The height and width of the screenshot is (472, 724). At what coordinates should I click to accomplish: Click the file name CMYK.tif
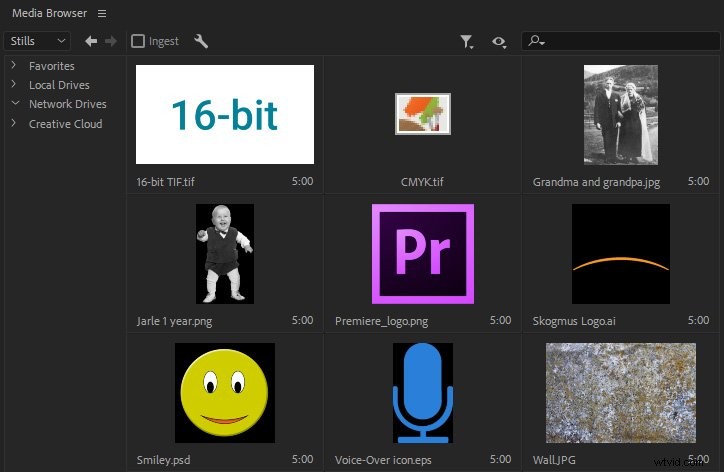click(x=422, y=182)
